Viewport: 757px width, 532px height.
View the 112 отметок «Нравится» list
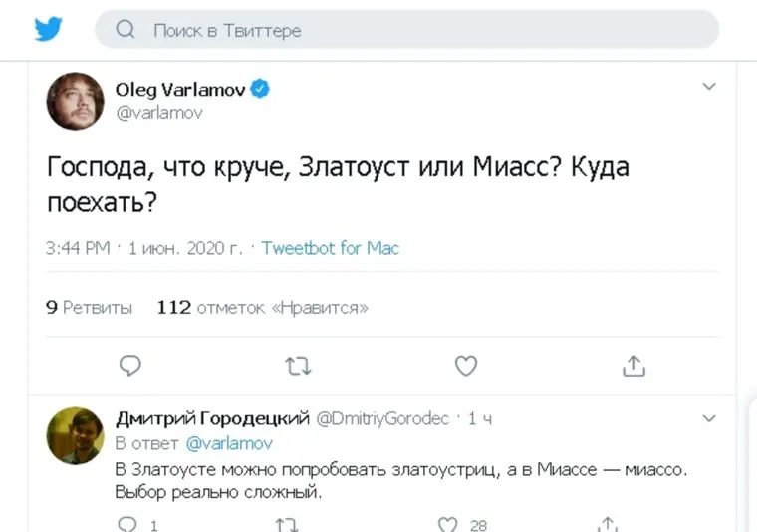263,308
